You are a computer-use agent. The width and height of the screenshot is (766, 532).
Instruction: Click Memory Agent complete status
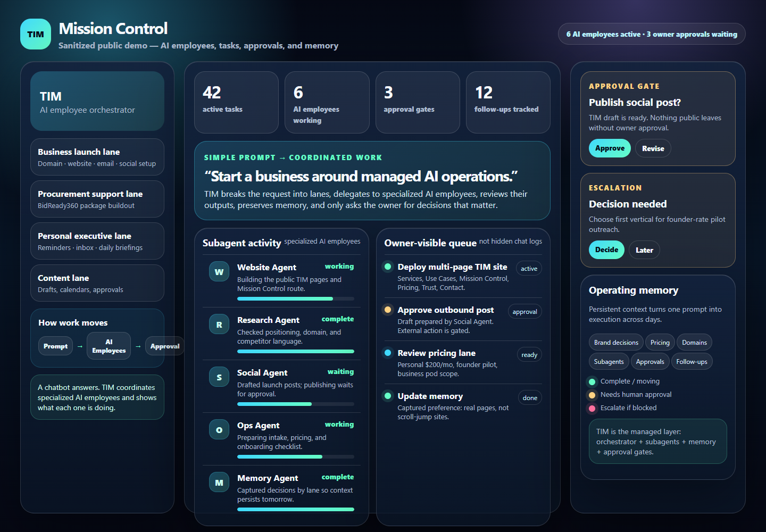[338, 477]
